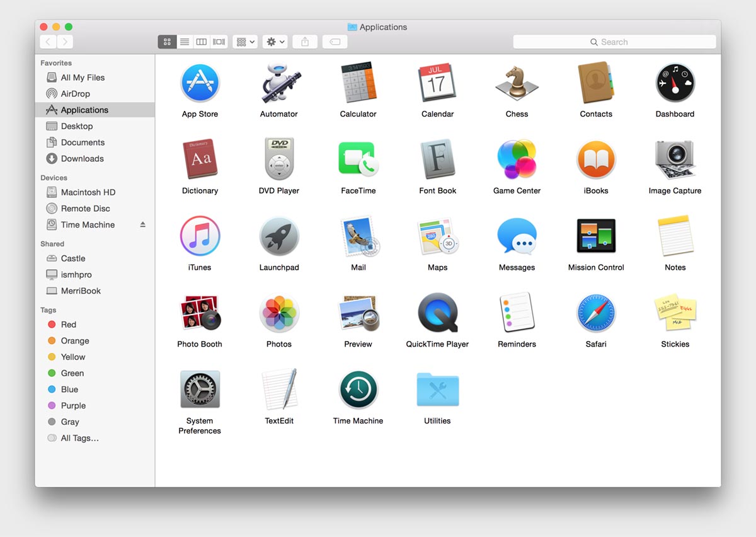Open Downloads in the sidebar
Viewport: 756px width, 537px height.
pos(94,159)
